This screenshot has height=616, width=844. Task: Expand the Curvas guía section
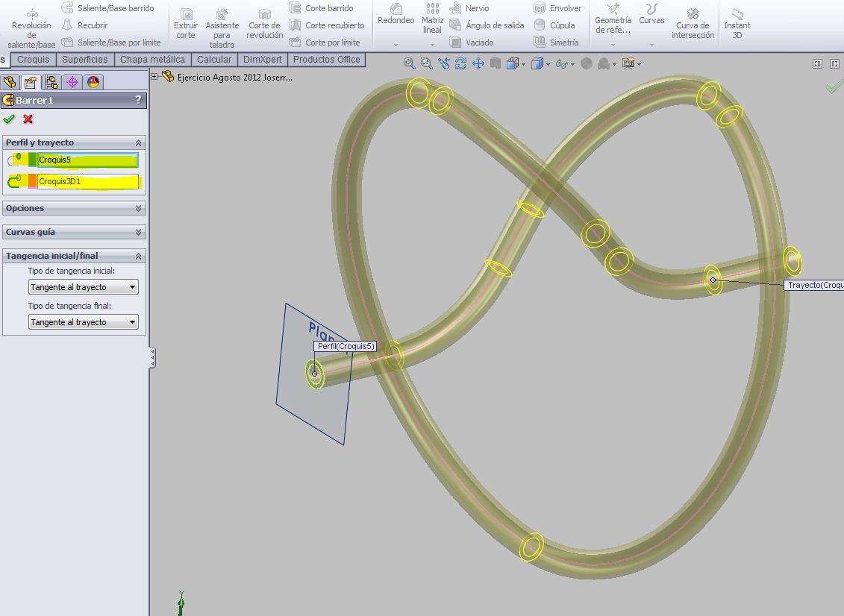(139, 232)
